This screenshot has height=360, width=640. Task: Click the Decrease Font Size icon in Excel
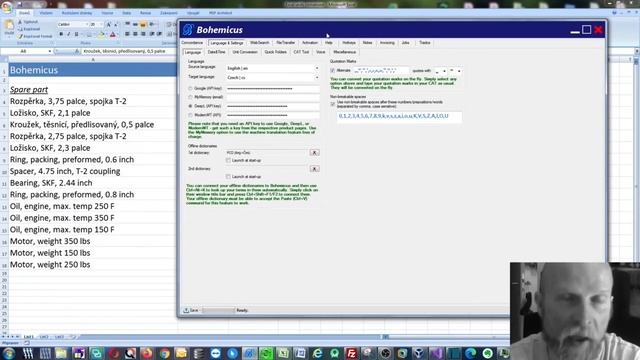coord(116,24)
